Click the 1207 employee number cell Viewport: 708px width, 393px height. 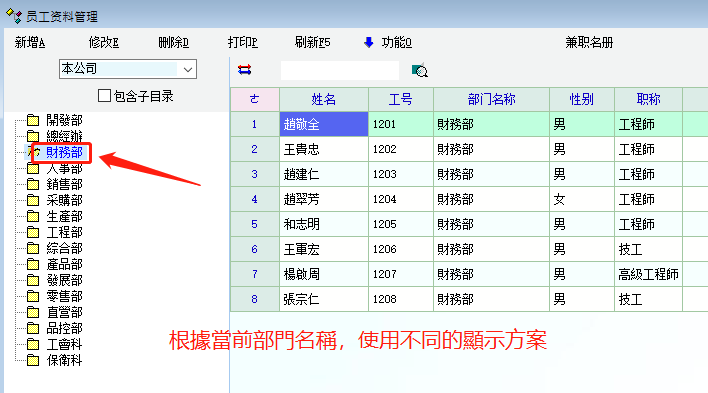tap(401, 274)
